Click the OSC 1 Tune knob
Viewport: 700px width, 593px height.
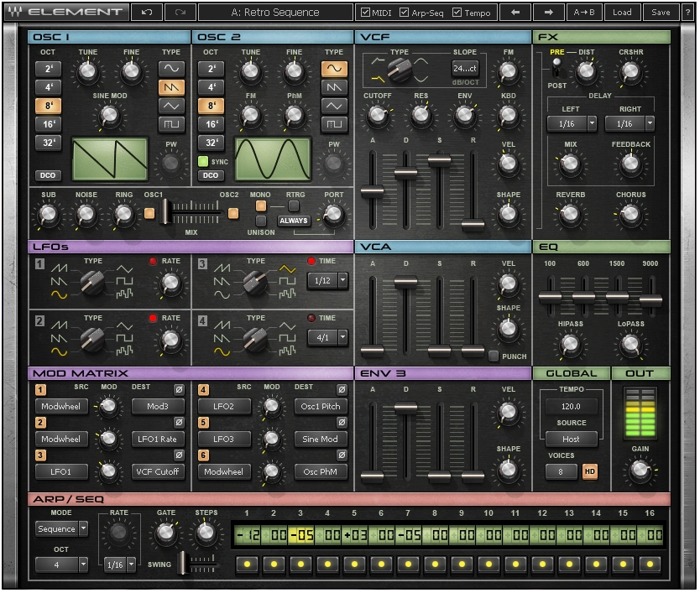click(87, 71)
